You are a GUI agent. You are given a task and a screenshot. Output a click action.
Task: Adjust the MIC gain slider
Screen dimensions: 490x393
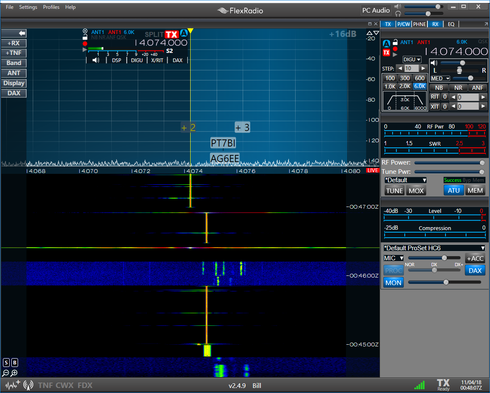[434, 258]
